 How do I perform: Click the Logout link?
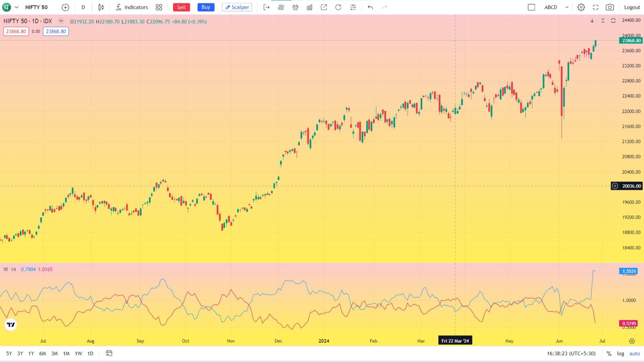[x=632, y=7]
